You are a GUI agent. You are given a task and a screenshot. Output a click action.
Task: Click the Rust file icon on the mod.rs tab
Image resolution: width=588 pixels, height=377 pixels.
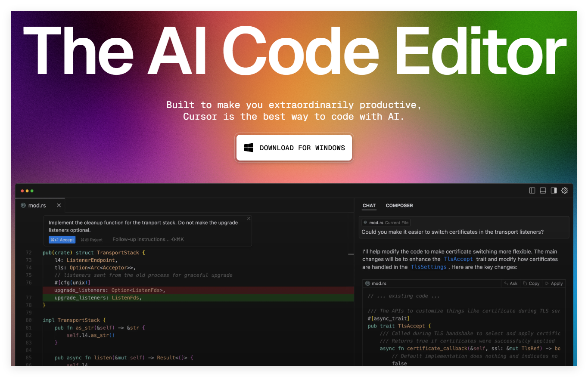point(23,205)
